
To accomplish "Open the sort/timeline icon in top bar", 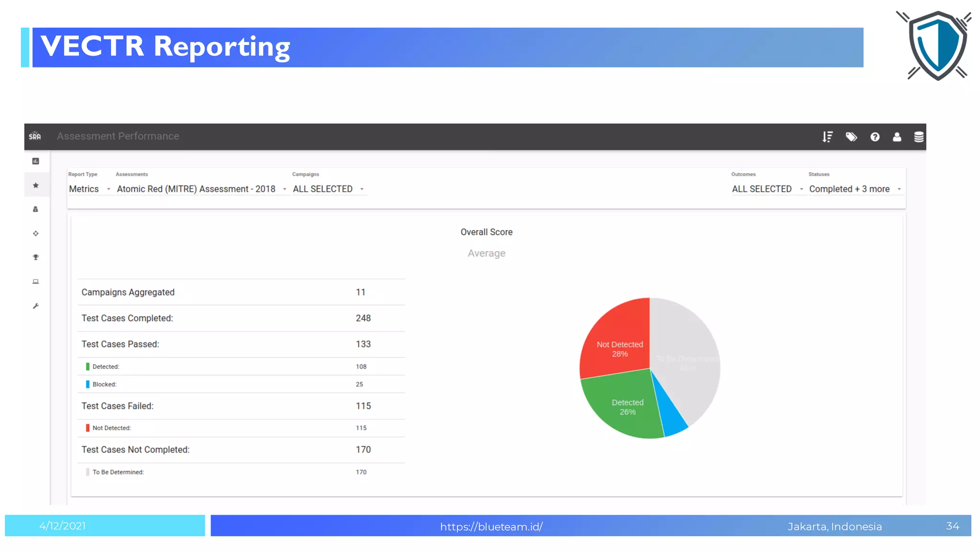I will pyautogui.click(x=827, y=137).
